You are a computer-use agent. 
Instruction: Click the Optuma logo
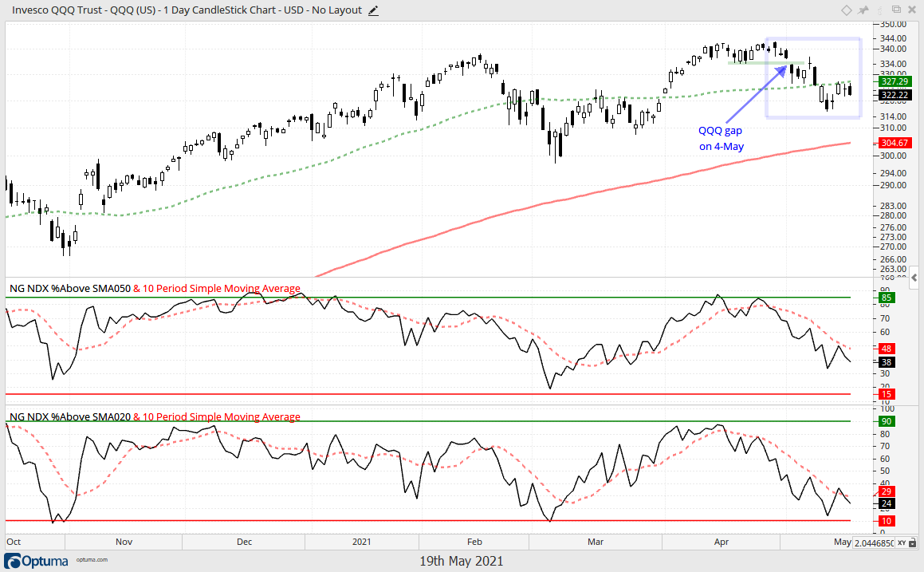[37, 561]
